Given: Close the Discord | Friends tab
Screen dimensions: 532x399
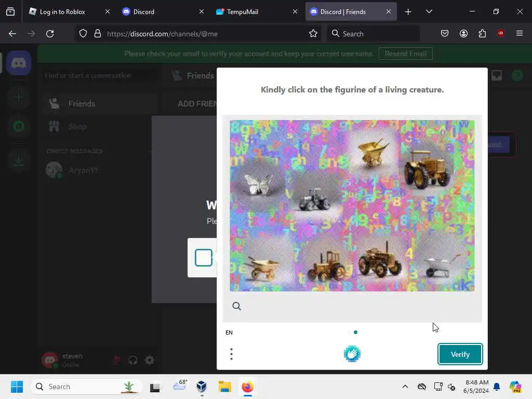Looking at the screenshot, I should pos(389,12).
